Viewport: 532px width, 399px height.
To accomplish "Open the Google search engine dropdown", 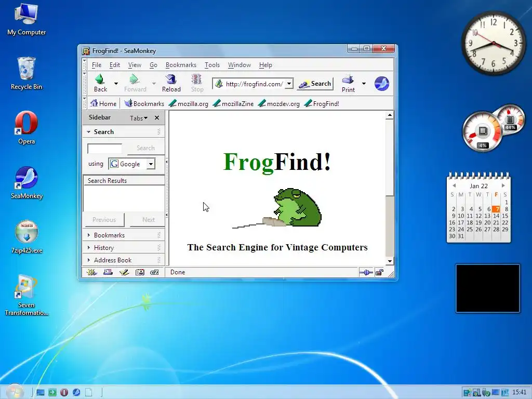I will [x=151, y=164].
